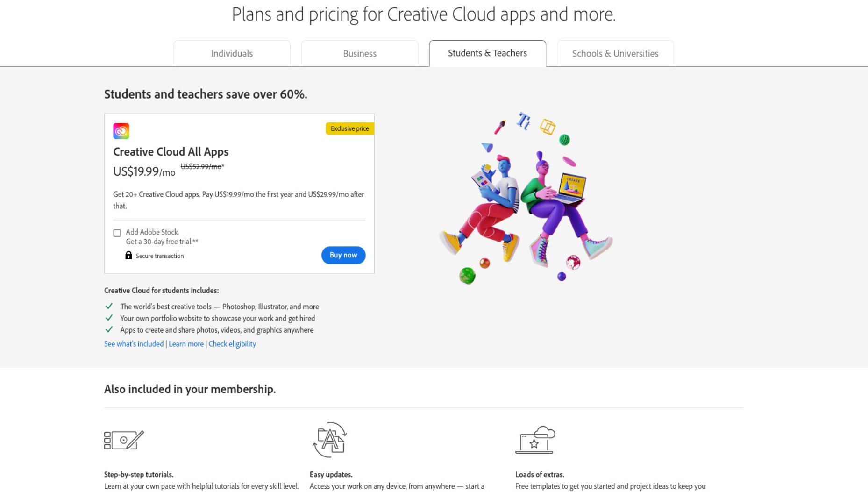Click the Easy updates sync icon

tap(330, 440)
